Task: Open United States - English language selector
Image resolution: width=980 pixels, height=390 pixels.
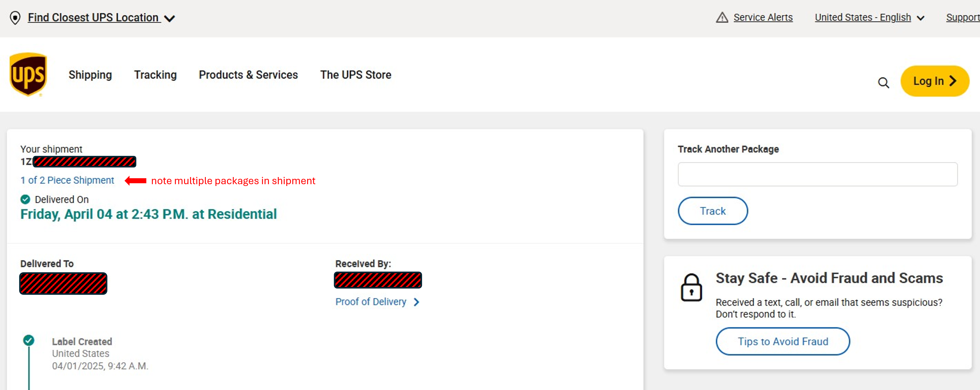Action: point(862,18)
